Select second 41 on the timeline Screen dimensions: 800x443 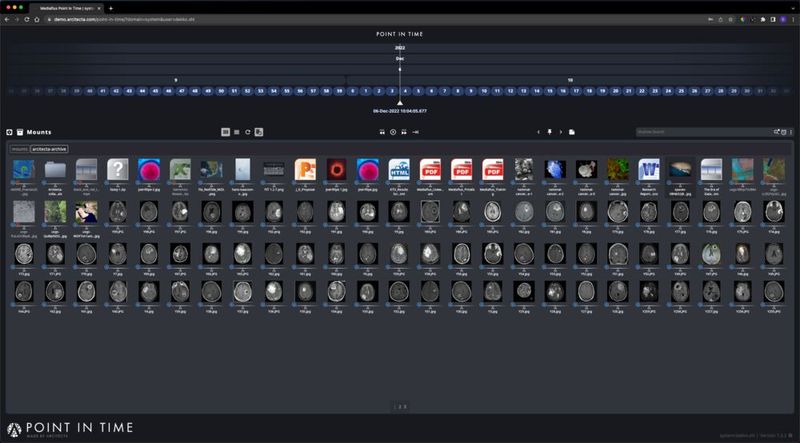(x=103, y=91)
